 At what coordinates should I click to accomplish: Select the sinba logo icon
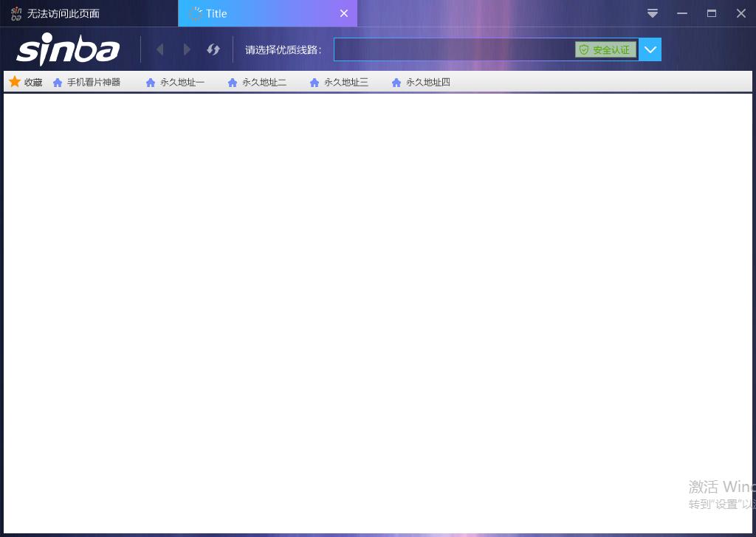click(68, 49)
